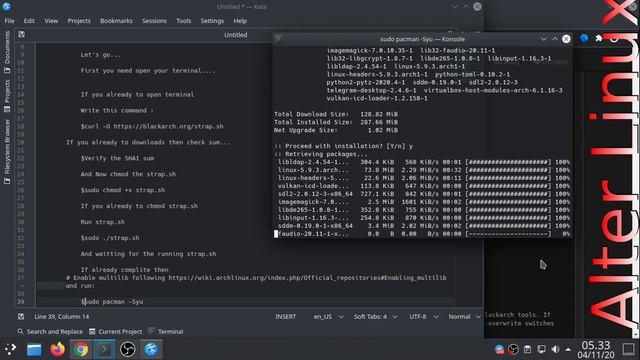640x360 pixels.
Task: Open the Normal highlighting mode dropdown
Action: tap(464, 316)
